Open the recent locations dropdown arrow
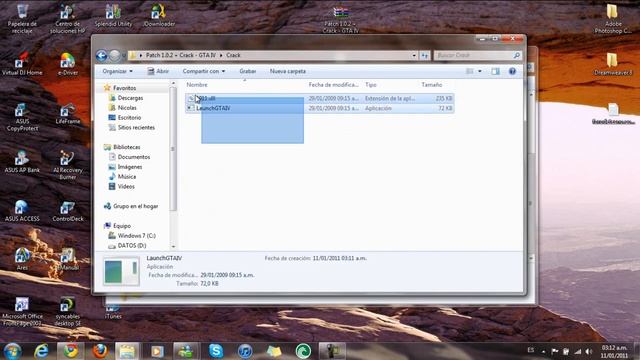640x360 pixels. [124, 56]
